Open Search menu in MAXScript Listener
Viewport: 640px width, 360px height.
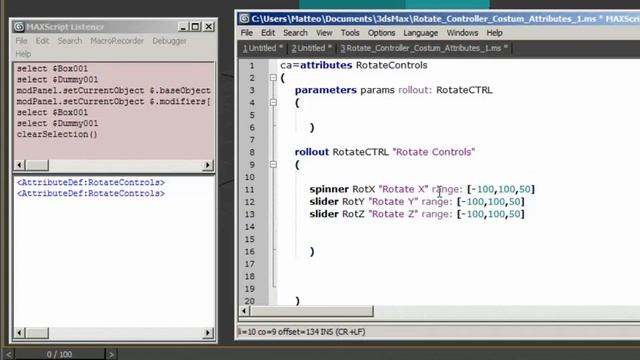point(70,41)
